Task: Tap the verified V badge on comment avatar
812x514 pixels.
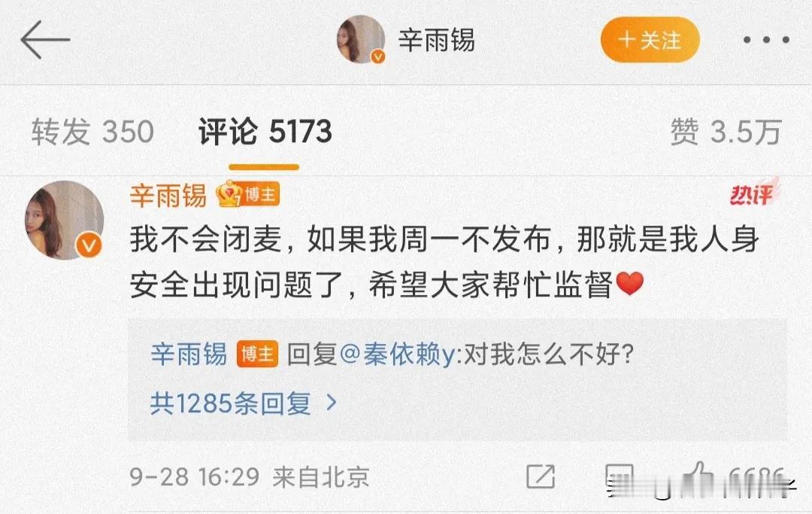Action: tap(89, 245)
